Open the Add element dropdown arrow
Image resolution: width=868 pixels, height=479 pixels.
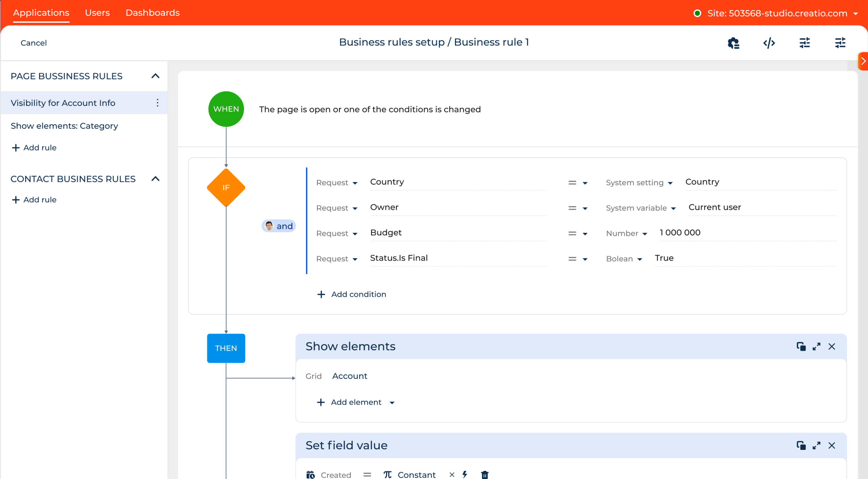click(392, 402)
